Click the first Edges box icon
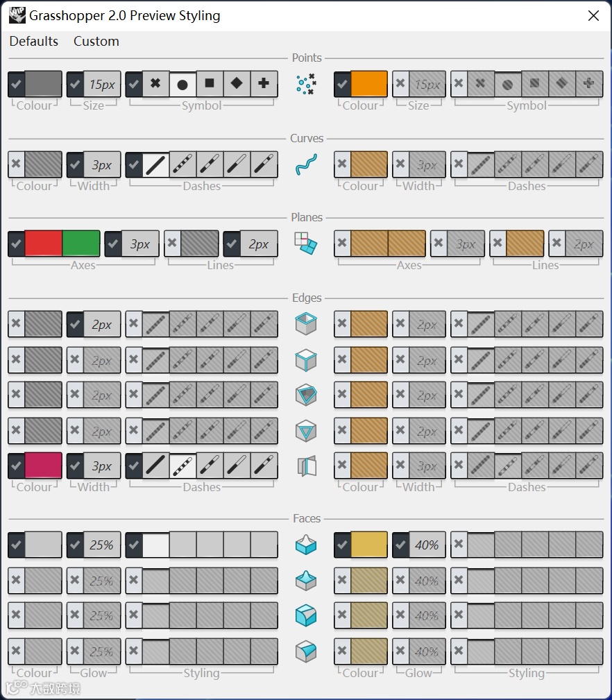Screen dimensions: 612x700 [x=306, y=324]
